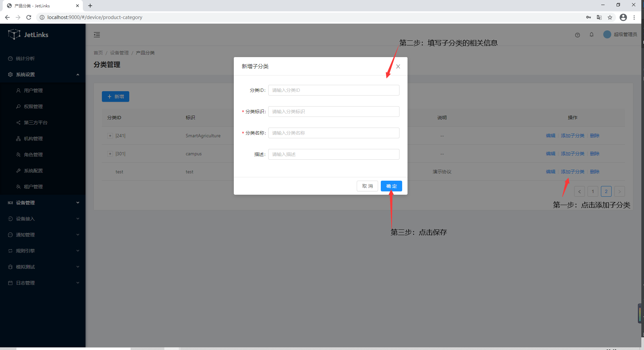This screenshot has width=644, height=350.
Task: Close the 产品分类 - JetLinks tab
Action: pos(77,6)
